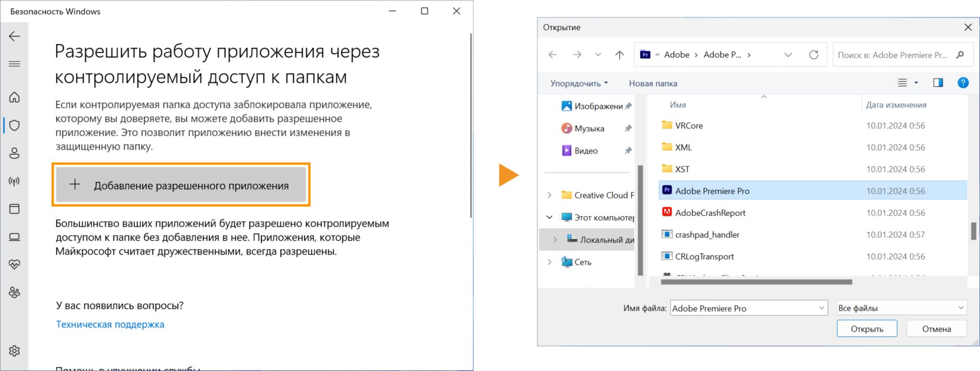Open the hamburger menu in Windows Security
The width and height of the screenshot is (980, 371).
(14, 64)
